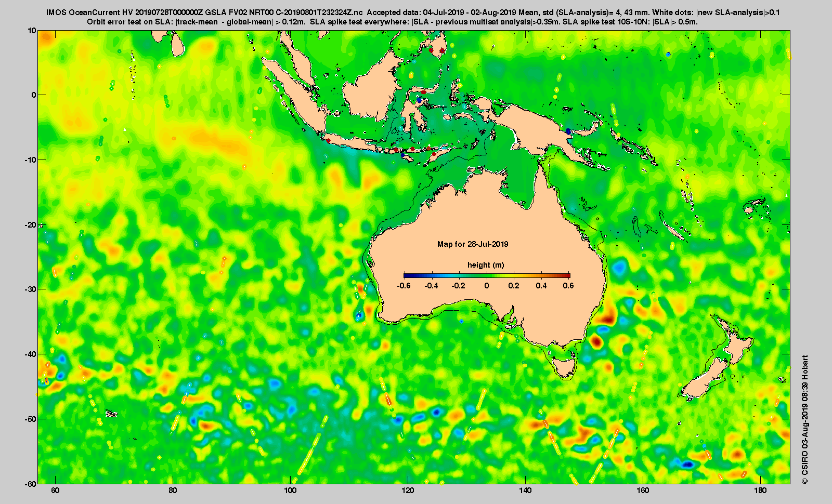Click the 0.2 colorbar tick label
This screenshot has width=832, height=504.
[514, 285]
